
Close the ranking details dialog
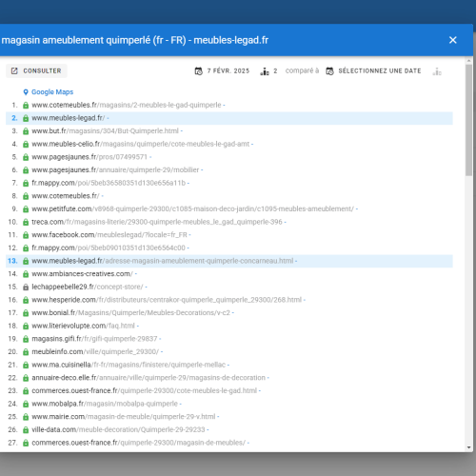453,40
